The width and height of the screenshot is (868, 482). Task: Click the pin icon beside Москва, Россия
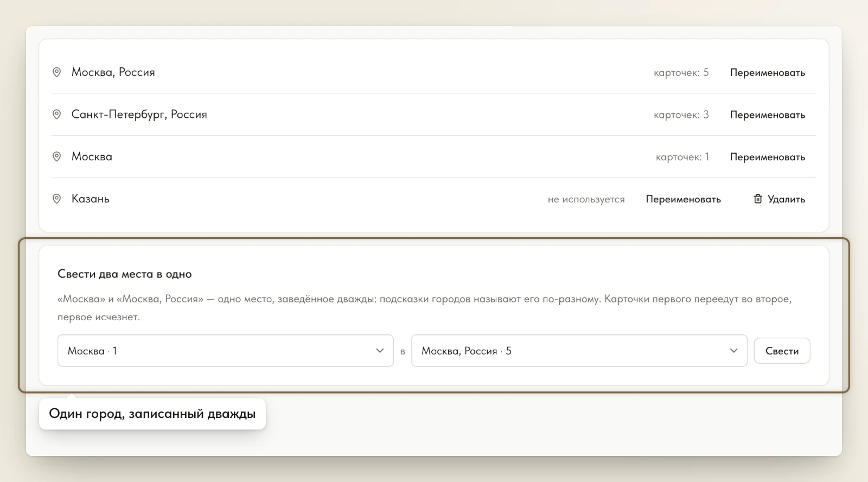pyautogui.click(x=56, y=72)
